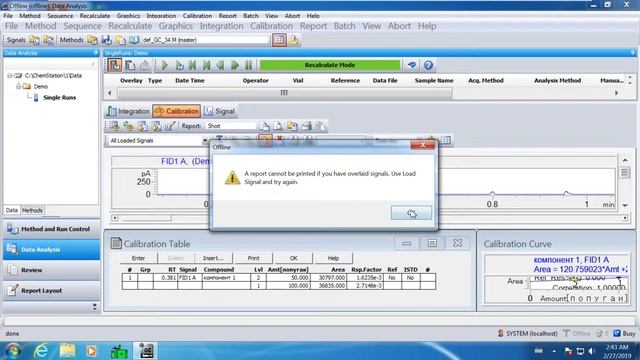The image size is (640, 360).
Task: Click the Print button in Calibration Table
Action: pos(253,258)
